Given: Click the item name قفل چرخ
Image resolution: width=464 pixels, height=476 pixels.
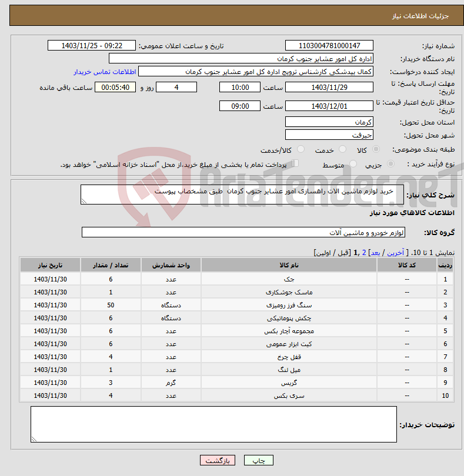Looking at the screenshot, I should tap(289, 357).
